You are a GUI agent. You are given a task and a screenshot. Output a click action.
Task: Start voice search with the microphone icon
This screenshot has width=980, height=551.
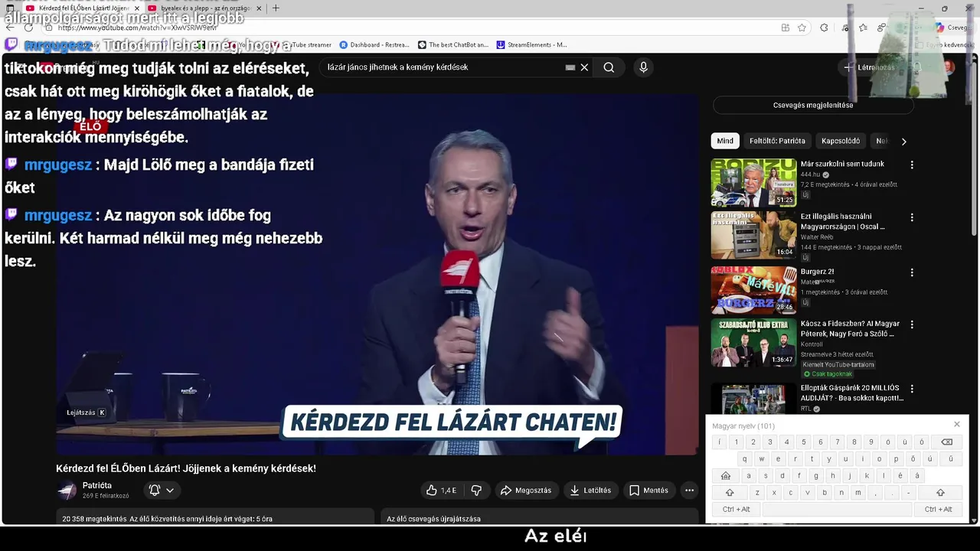tap(643, 67)
